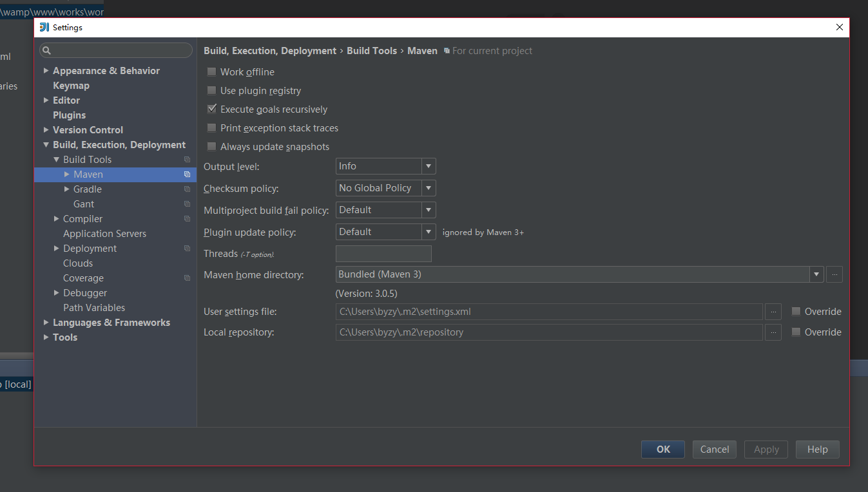Screen dimensions: 868x492
Task: Click the project-level icon beside Coverage
Action: click(187, 278)
